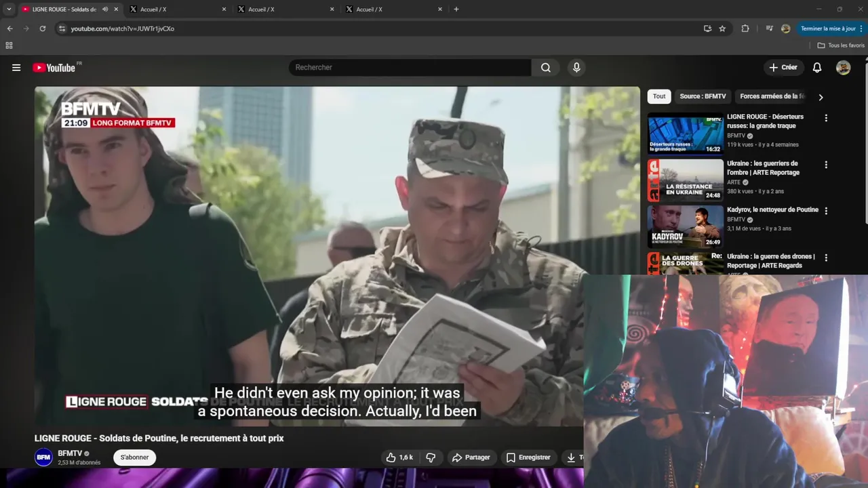Open the BFMTV channel name link

(x=70, y=453)
